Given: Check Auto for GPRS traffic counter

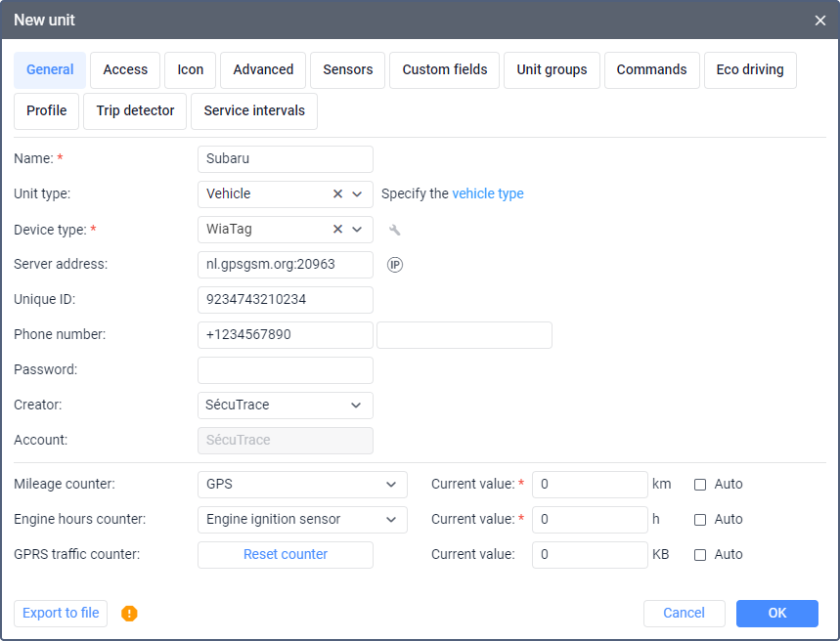Looking at the screenshot, I should pos(700,554).
